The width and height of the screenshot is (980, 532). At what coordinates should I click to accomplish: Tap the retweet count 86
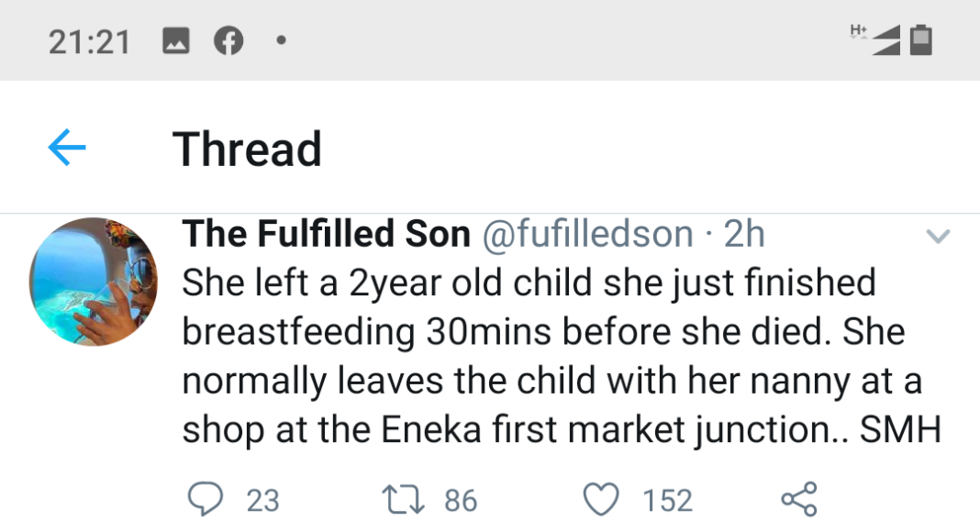pos(461,500)
